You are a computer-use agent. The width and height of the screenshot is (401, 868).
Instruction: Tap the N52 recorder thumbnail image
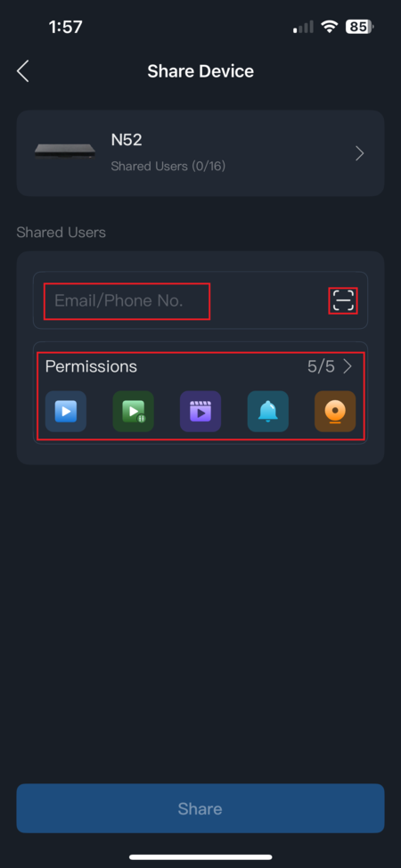pos(65,151)
